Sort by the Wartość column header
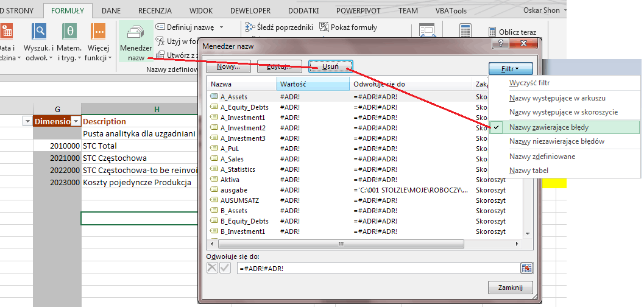 [x=313, y=84]
